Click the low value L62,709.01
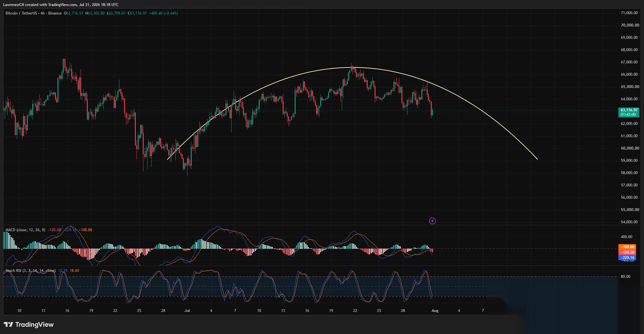Screen dimensions: 644x334 (x=116, y=13)
